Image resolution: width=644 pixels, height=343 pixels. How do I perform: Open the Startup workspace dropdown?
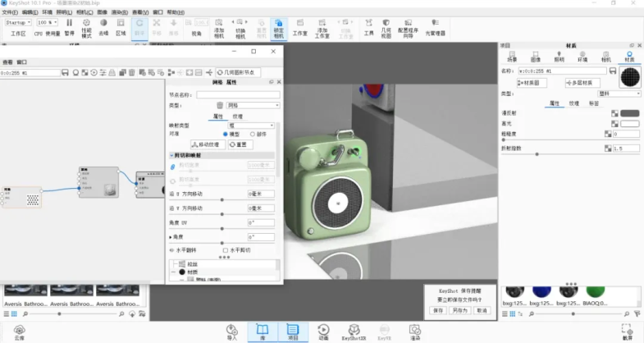click(18, 22)
